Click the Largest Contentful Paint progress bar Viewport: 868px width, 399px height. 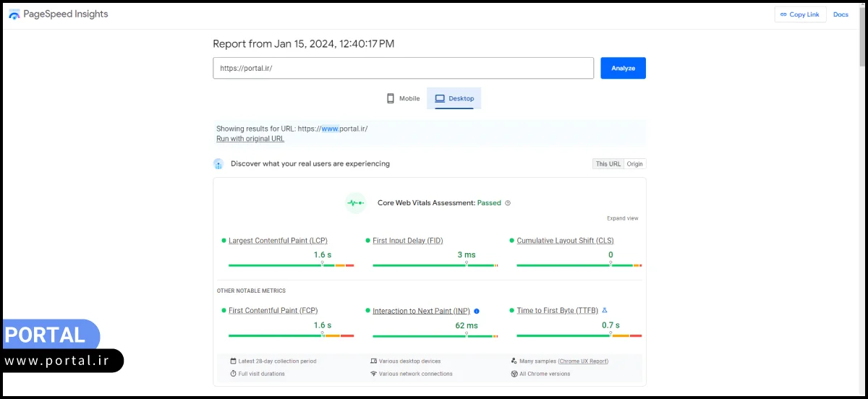pyautogui.click(x=291, y=265)
